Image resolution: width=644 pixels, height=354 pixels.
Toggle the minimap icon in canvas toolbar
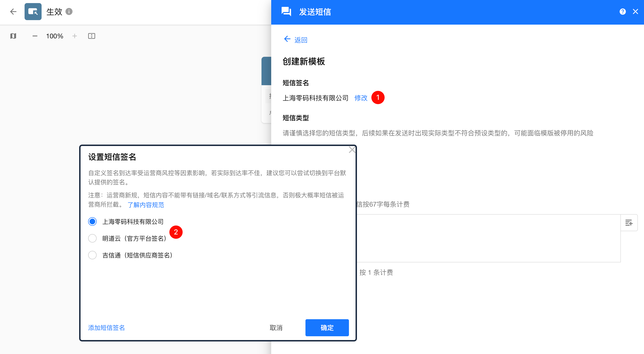pos(13,36)
